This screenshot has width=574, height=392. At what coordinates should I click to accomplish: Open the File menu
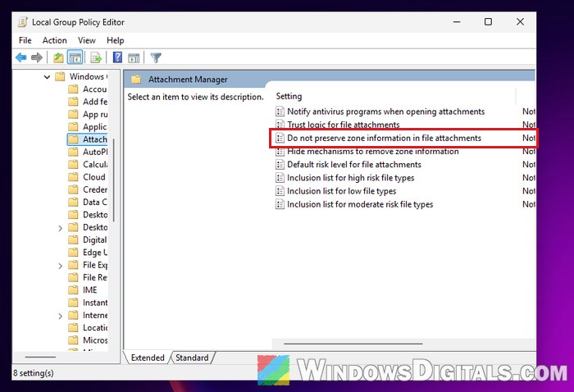click(25, 40)
